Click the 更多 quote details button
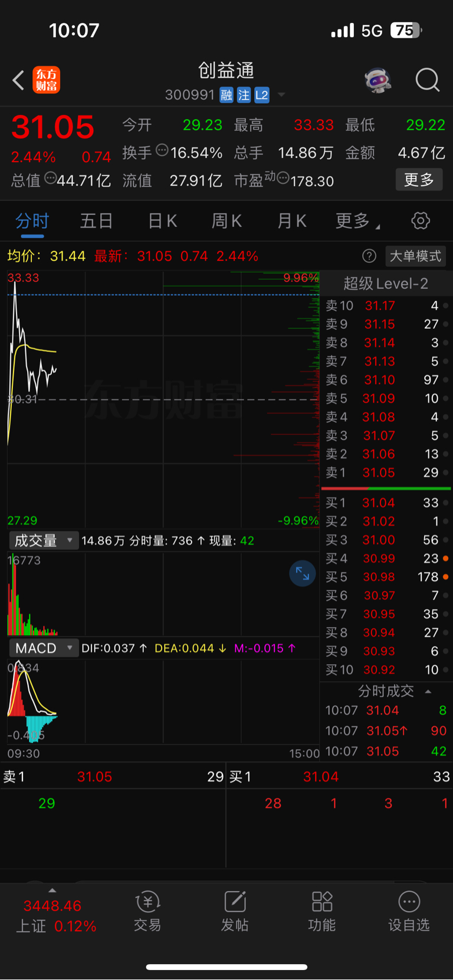 click(419, 179)
